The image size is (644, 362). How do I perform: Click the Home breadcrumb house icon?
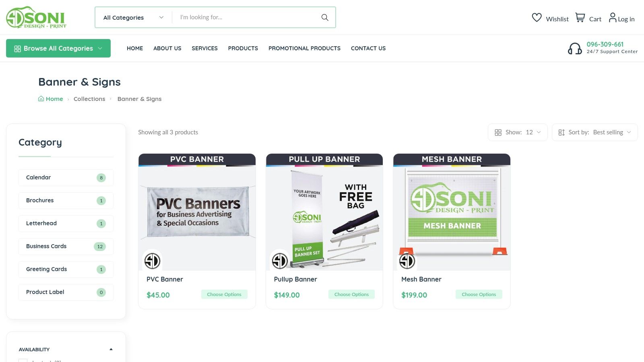coord(41,99)
